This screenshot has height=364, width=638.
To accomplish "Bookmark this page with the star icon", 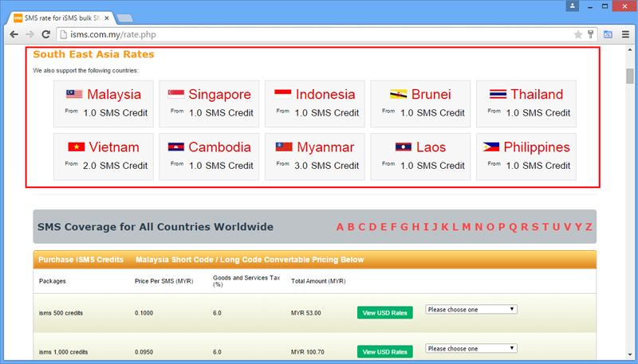I will 577,34.
